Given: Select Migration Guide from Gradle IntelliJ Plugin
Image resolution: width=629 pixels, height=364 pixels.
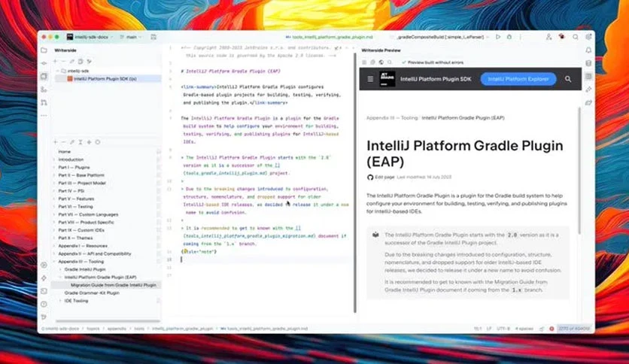Looking at the screenshot, I should point(114,285).
